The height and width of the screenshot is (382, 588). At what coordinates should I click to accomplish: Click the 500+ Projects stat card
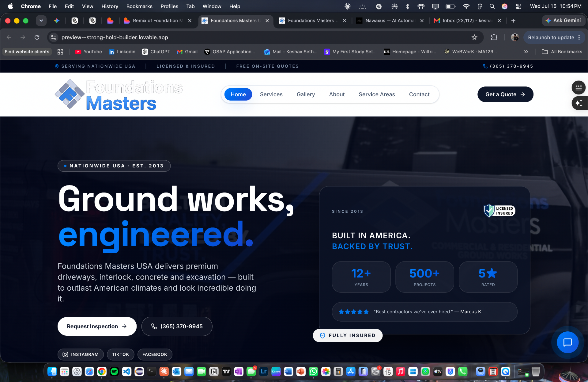pyautogui.click(x=425, y=277)
